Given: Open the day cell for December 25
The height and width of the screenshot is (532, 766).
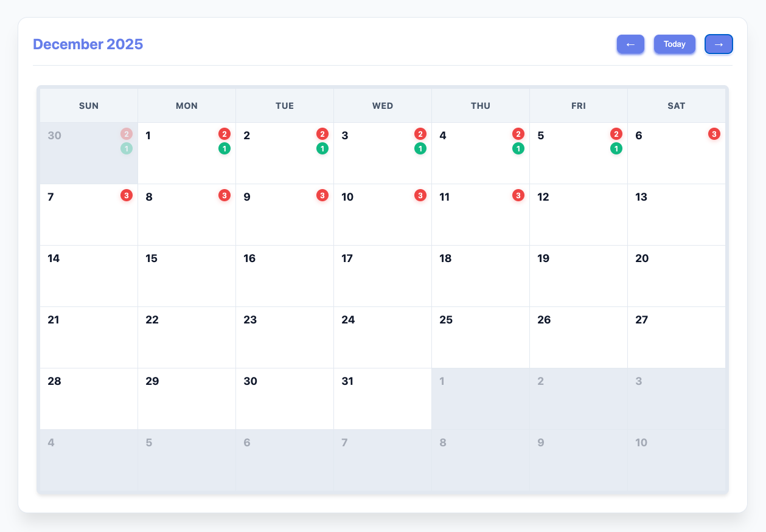Looking at the screenshot, I should click(480, 337).
